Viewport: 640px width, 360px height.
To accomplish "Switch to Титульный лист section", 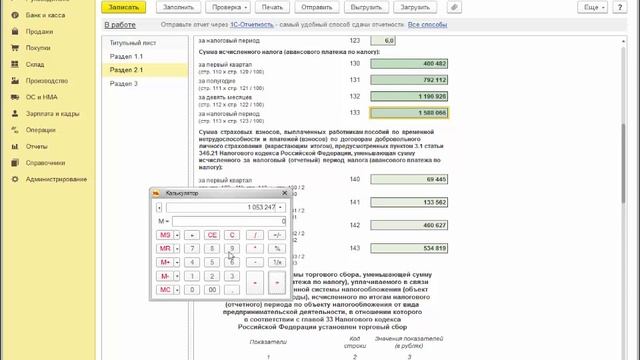I will coord(145,43).
